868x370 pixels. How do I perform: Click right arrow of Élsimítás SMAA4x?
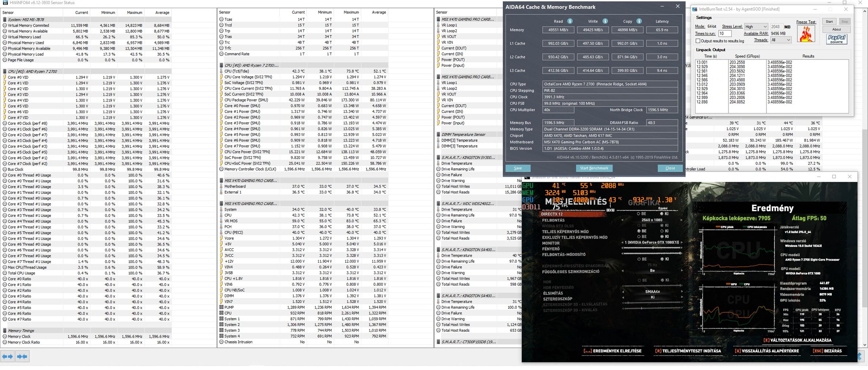click(681, 292)
